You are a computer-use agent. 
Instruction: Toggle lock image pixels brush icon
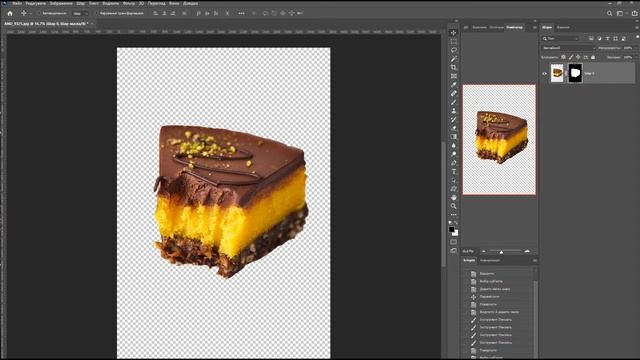[x=571, y=58]
